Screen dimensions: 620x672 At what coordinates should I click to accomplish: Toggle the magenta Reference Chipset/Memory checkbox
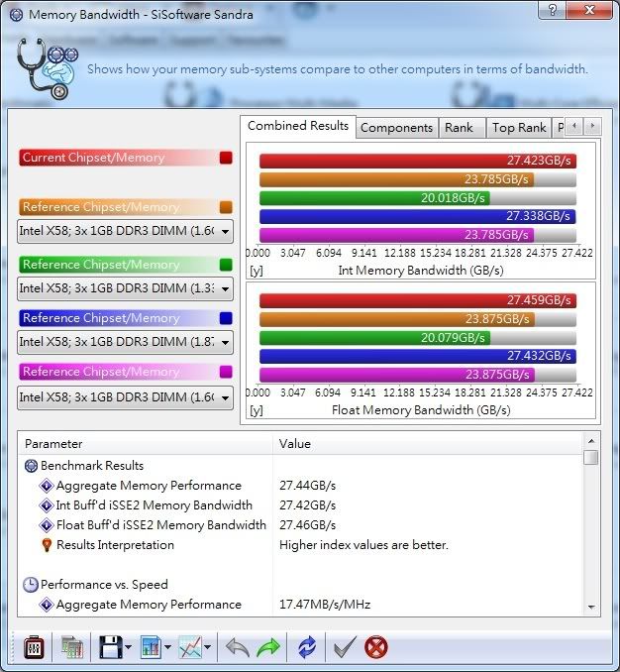(226, 372)
